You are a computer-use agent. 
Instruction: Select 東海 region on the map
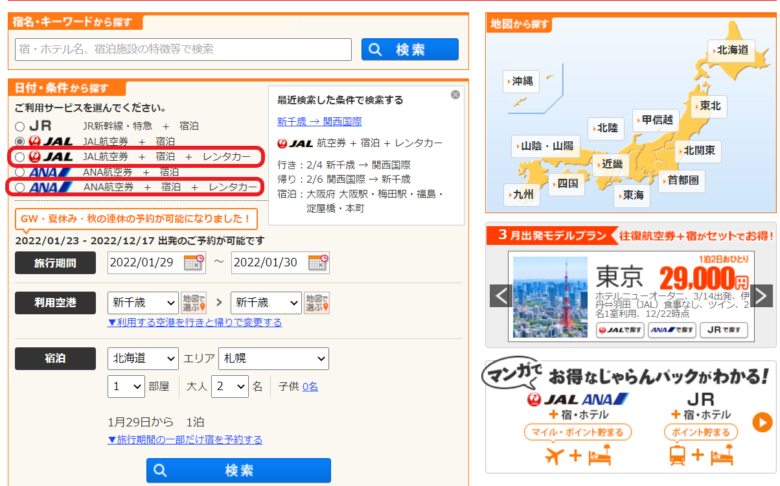pos(632,195)
